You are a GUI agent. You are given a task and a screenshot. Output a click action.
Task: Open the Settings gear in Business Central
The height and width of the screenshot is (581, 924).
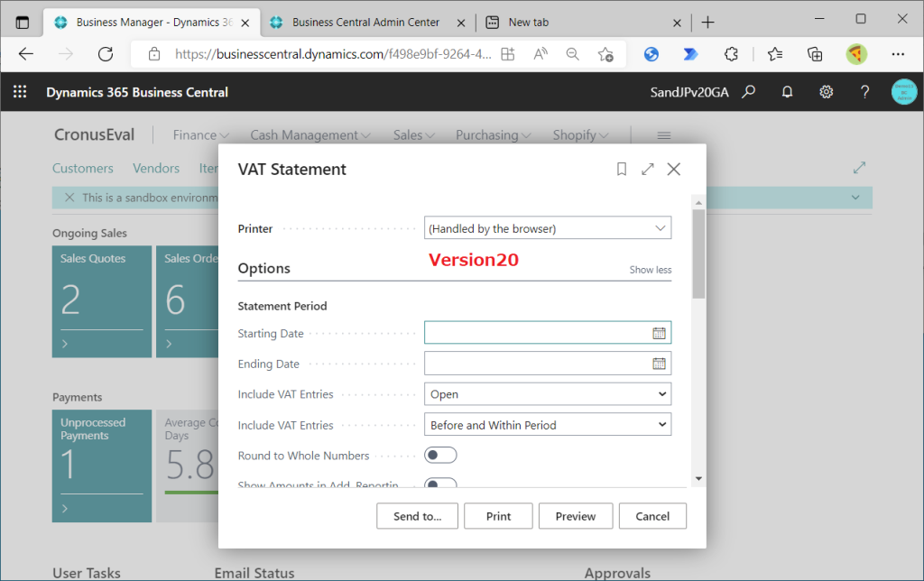[827, 92]
